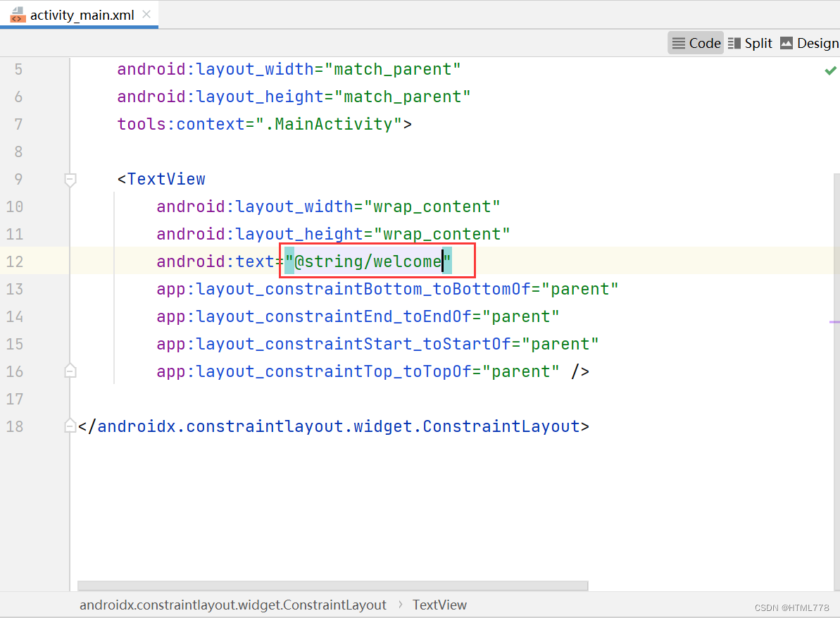Click the "@string/welcome" value on line 12
Screen dimensions: 840x618
[368, 261]
